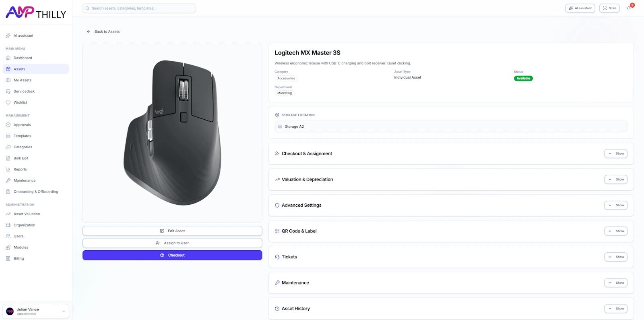Click the Accessories category tag

pyautogui.click(x=286, y=79)
